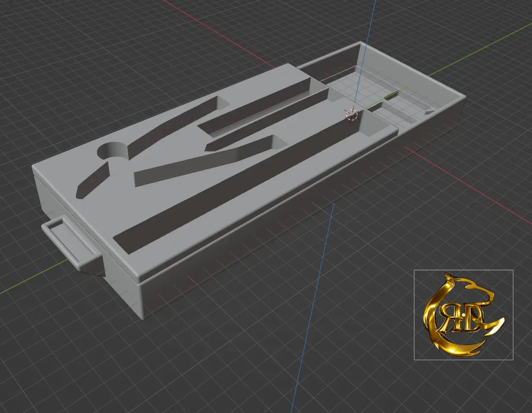The height and width of the screenshot is (413, 532).
Task: Click the red X axis line at top
Action: pos(212,30)
